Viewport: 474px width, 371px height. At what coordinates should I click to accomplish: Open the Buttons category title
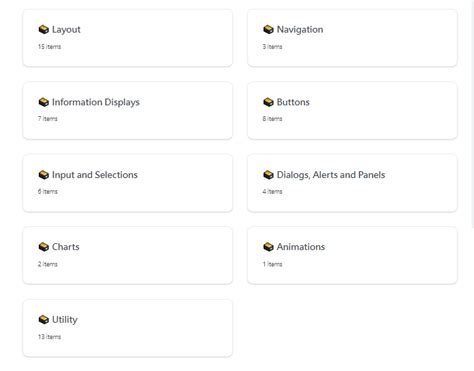[293, 102]
